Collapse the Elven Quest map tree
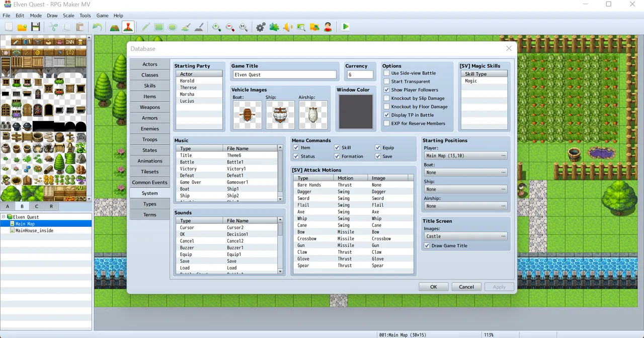The image size is (644, 338). [x=4, y=217]
